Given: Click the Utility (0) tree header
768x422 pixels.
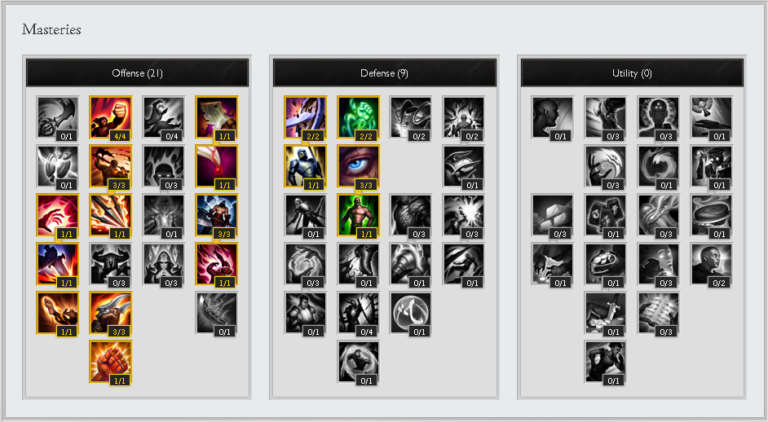Looking at the screenshot, I should coord(632,73).
